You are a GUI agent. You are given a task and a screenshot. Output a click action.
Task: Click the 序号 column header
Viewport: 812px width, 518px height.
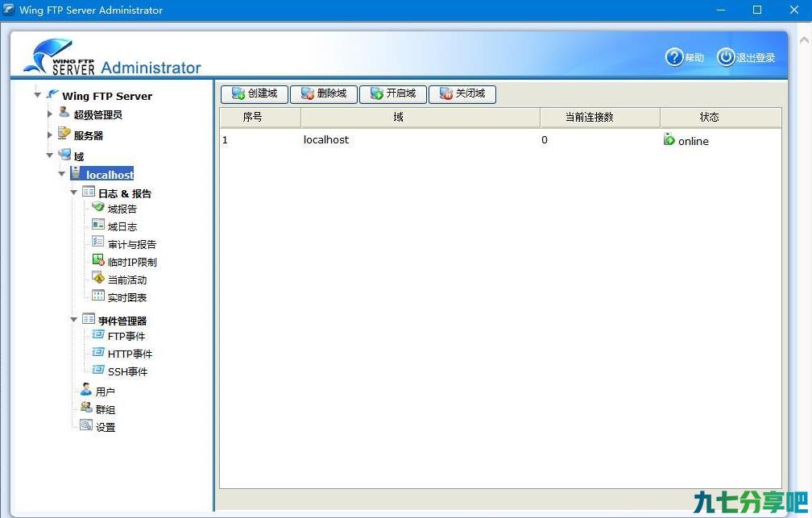[260, 118]
